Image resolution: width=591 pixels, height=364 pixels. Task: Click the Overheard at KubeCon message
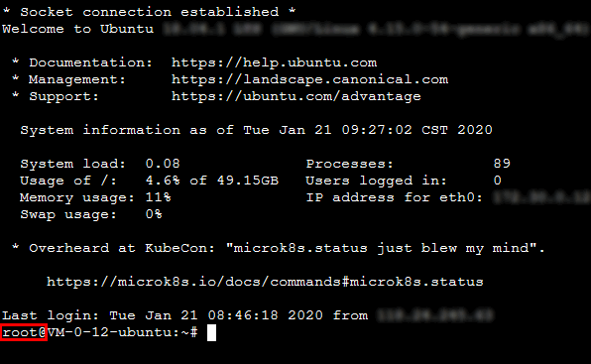click(x=279, y=248)
